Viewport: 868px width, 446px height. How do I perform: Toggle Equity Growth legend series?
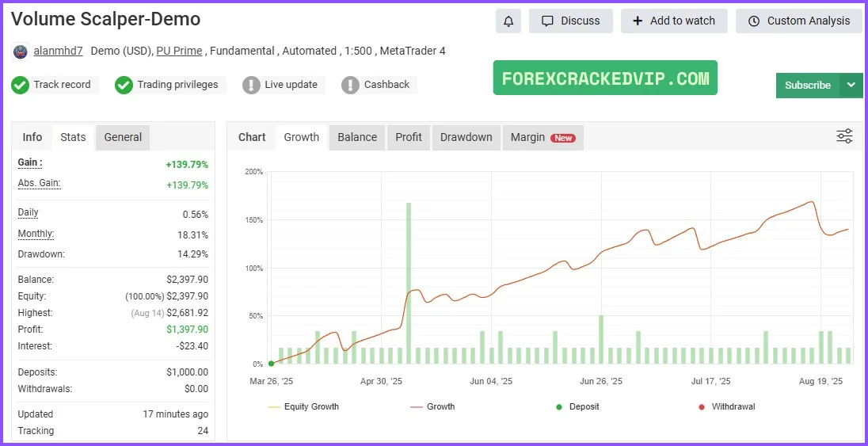303,406
